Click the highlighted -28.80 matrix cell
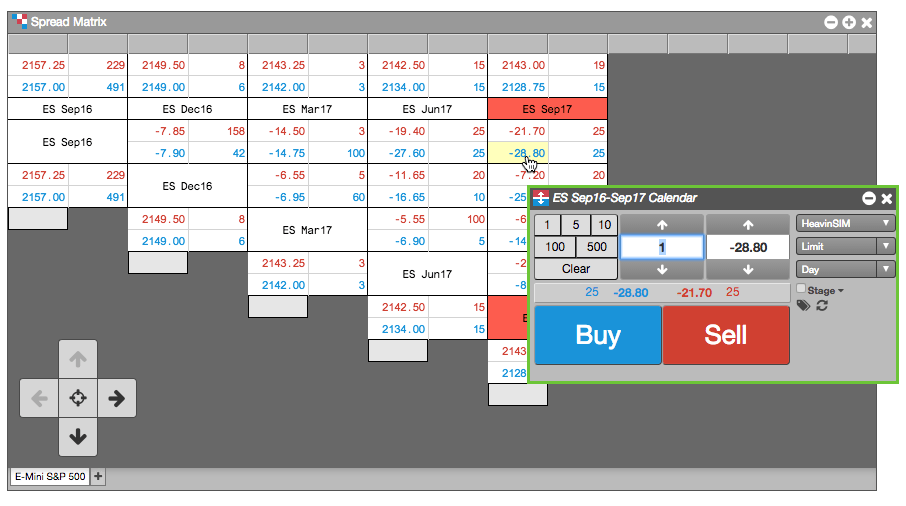Screen dimensions: 906x506 [518, 153]
